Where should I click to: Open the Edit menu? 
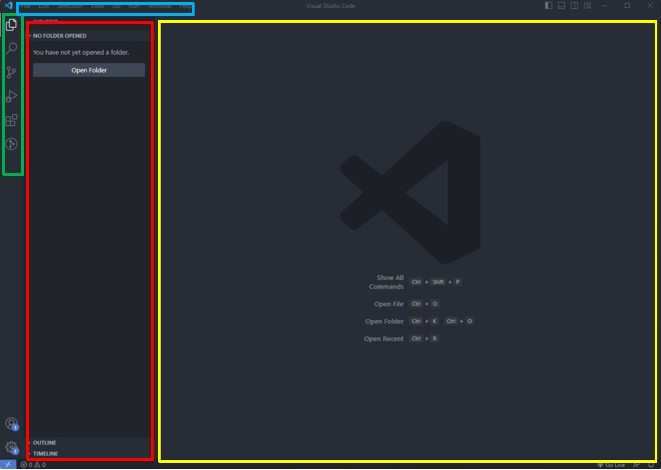[x=44, y=6]
